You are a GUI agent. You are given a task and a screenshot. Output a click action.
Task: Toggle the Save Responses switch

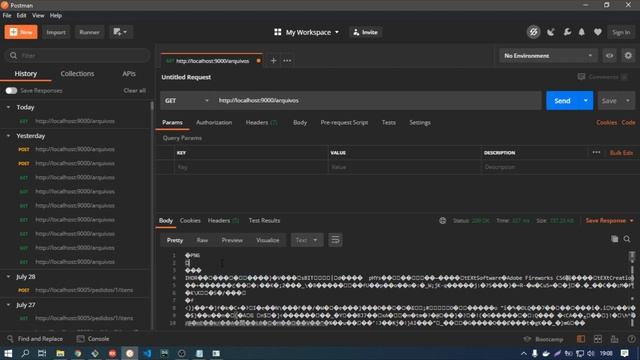coord(11,91)
